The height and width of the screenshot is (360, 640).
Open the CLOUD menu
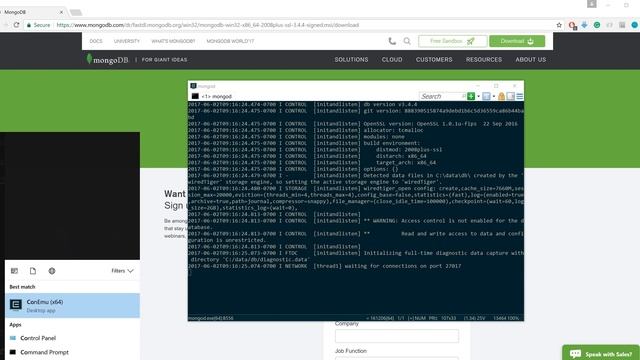(392, 60)
